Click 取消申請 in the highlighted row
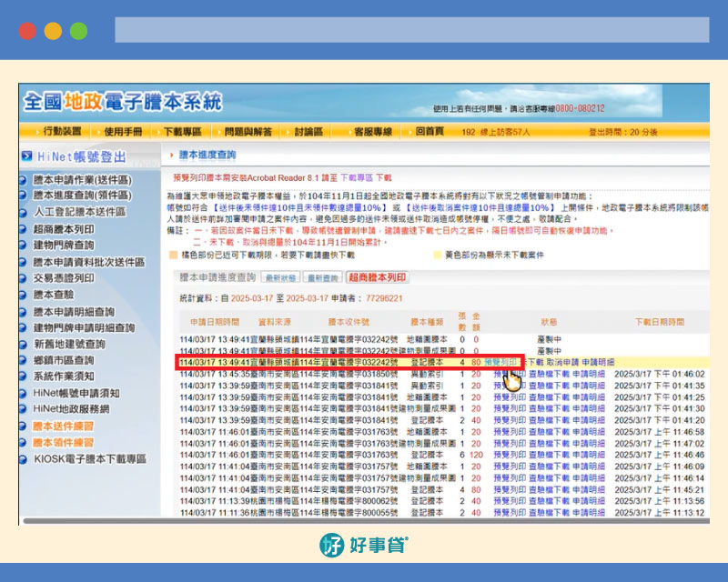 [x=562, y=362]
